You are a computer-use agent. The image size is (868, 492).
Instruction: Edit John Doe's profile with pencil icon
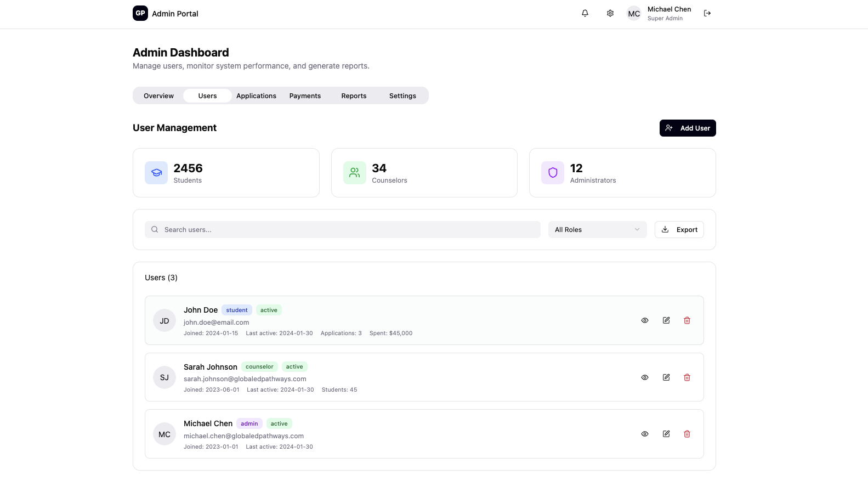(x=666, y=320)
